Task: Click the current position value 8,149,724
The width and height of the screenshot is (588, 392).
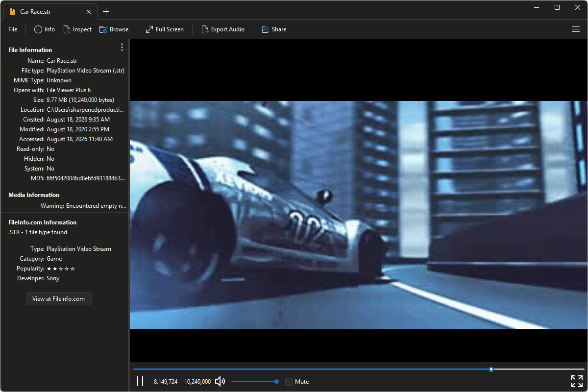Action: coord(166,381)
